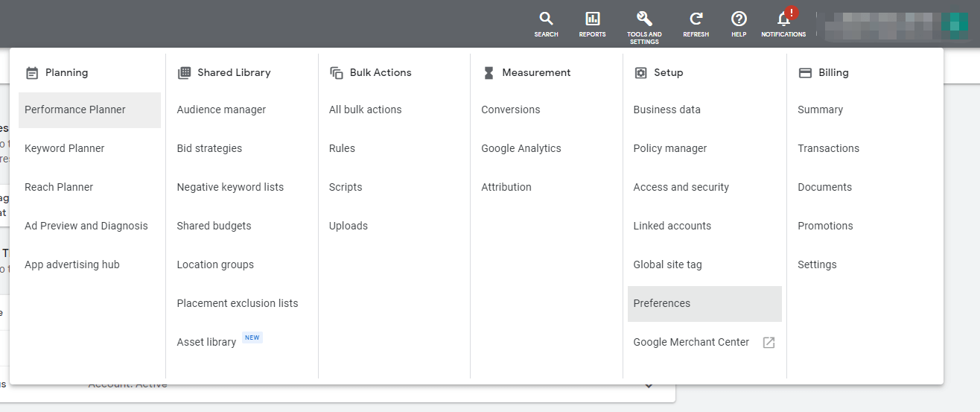Choose Google Analytics in Measurement

[521, 148]
